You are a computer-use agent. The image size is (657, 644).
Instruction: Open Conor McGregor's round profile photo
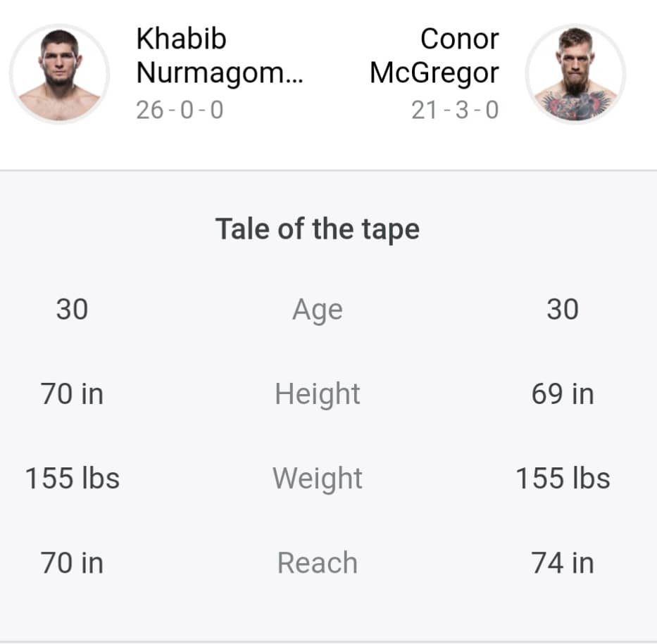tap(575, 74)
